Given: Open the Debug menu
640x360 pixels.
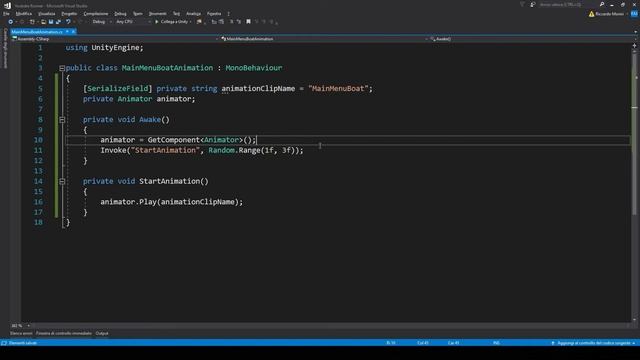Looking at the screenshot, I should (120, 14).
